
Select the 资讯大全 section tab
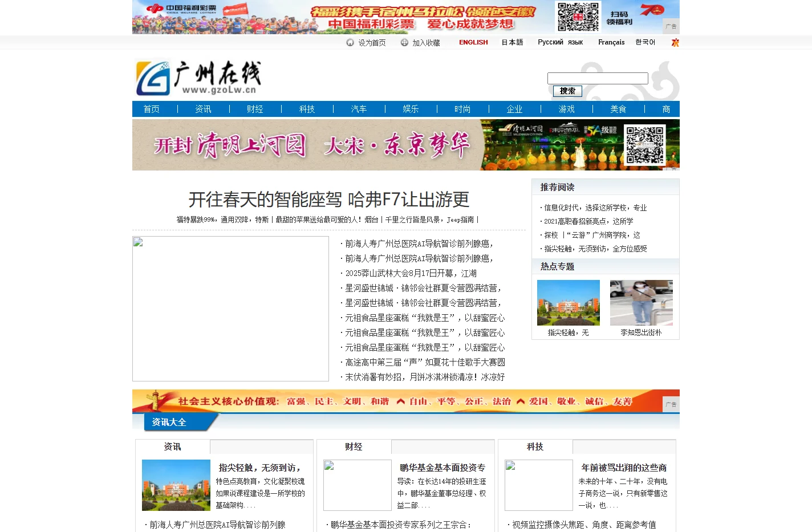(169, 422)
